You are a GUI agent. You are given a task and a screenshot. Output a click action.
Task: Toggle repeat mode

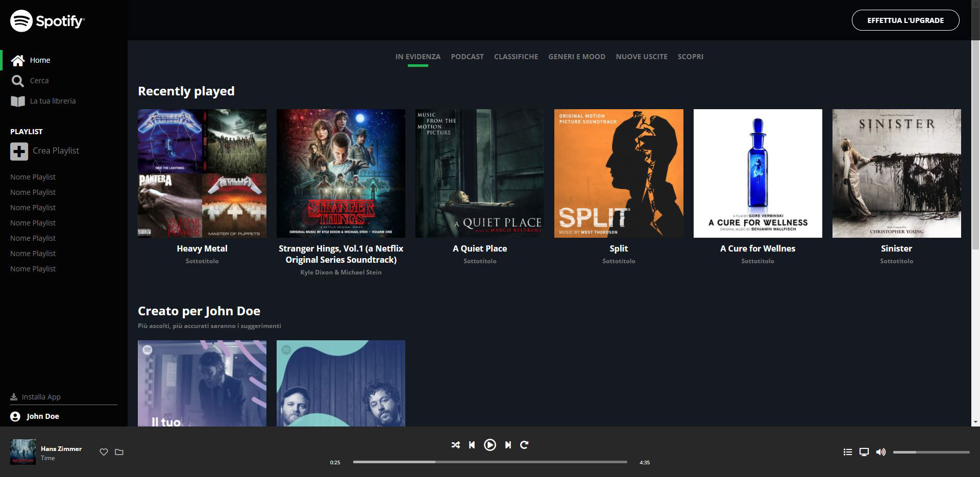click(x=524, y=445)
